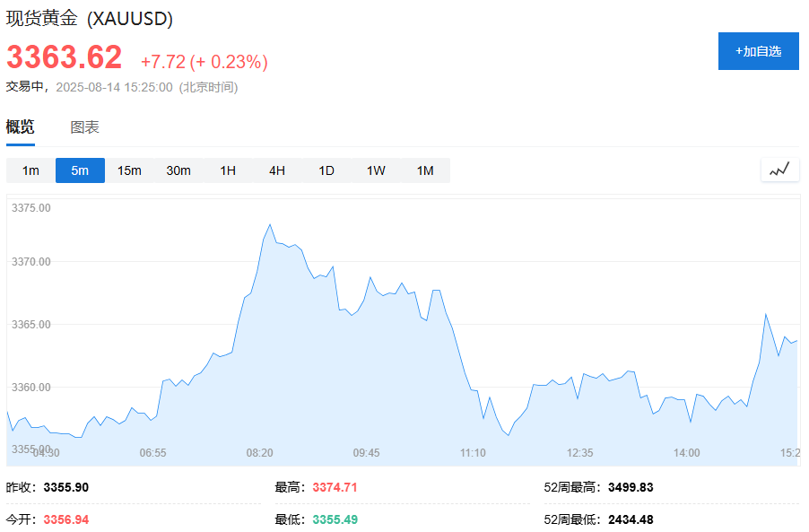Click the 52周最低 value 2434.48
The width and height of the screenshot is (809, 532).
click(631, 519)
